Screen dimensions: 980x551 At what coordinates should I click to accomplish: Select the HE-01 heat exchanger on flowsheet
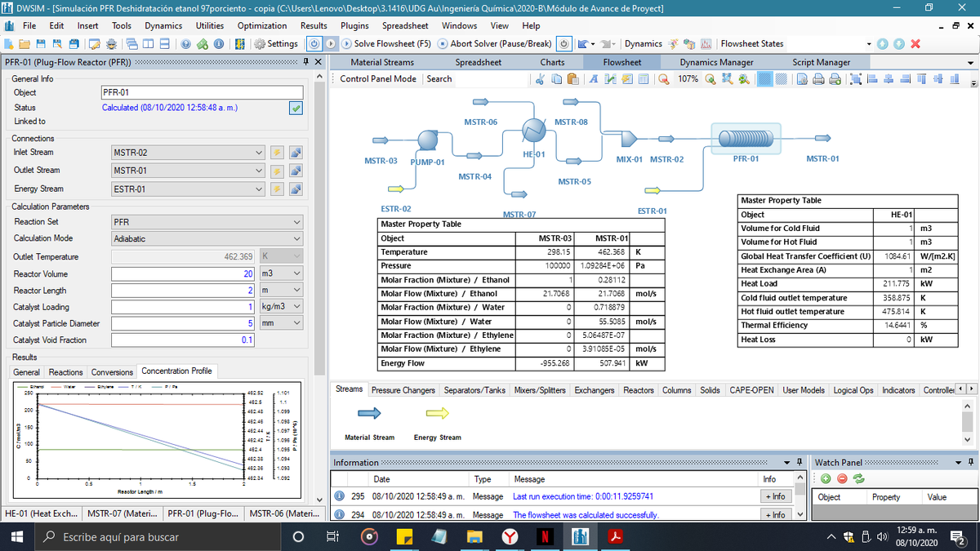[x=533, y=131]
